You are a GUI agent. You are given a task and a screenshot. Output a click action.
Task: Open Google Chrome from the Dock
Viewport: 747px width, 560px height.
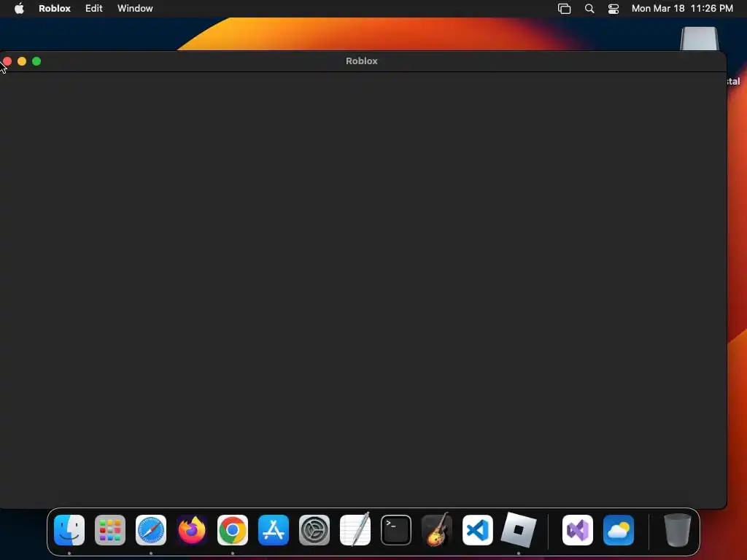pos(233,530)
